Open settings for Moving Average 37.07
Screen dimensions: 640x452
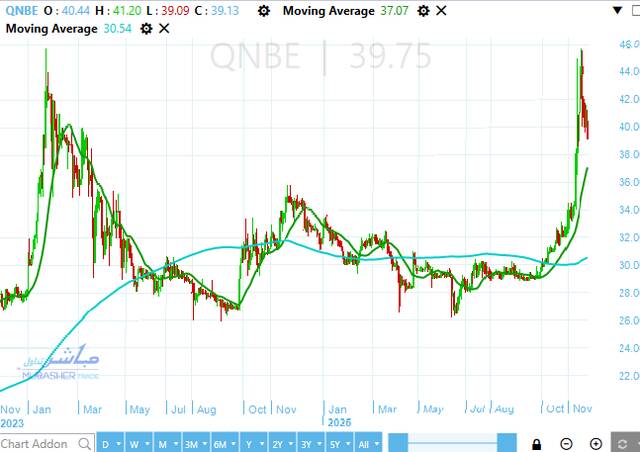[x=424, y=11]
